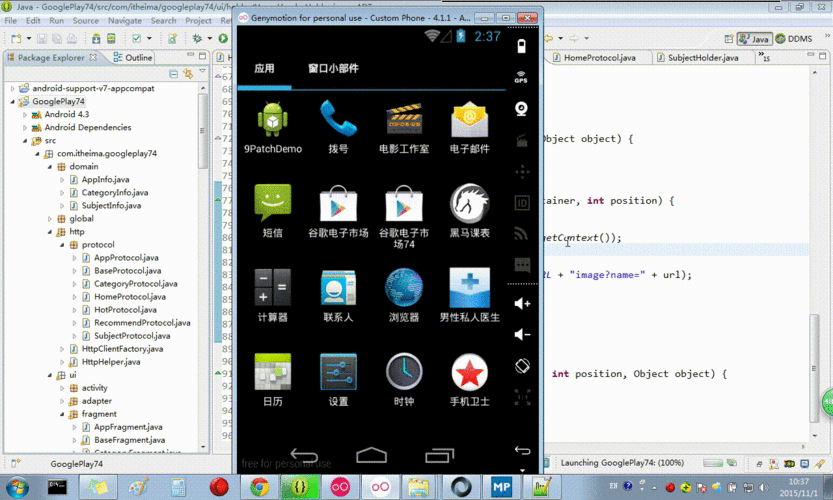Switch to the 应用 apps tab
The height and width of the screenshot is (500, 833).
(264, 68)
